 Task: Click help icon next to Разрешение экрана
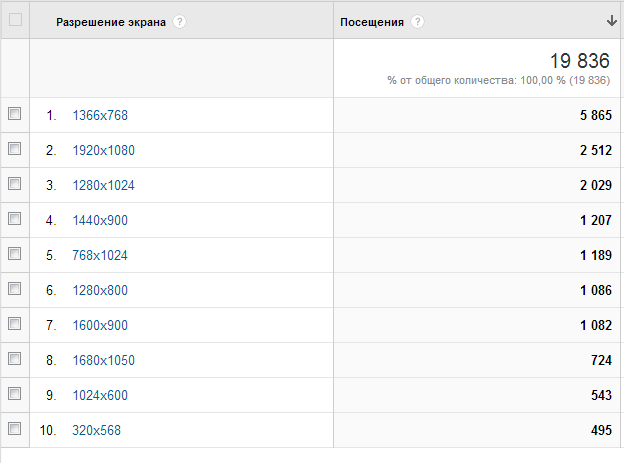tap(179, 22)
